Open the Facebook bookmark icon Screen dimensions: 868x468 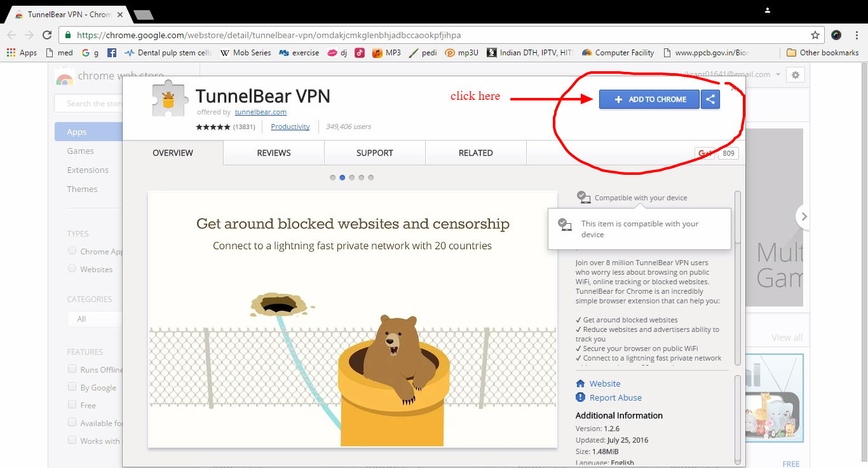coord(112,53)
